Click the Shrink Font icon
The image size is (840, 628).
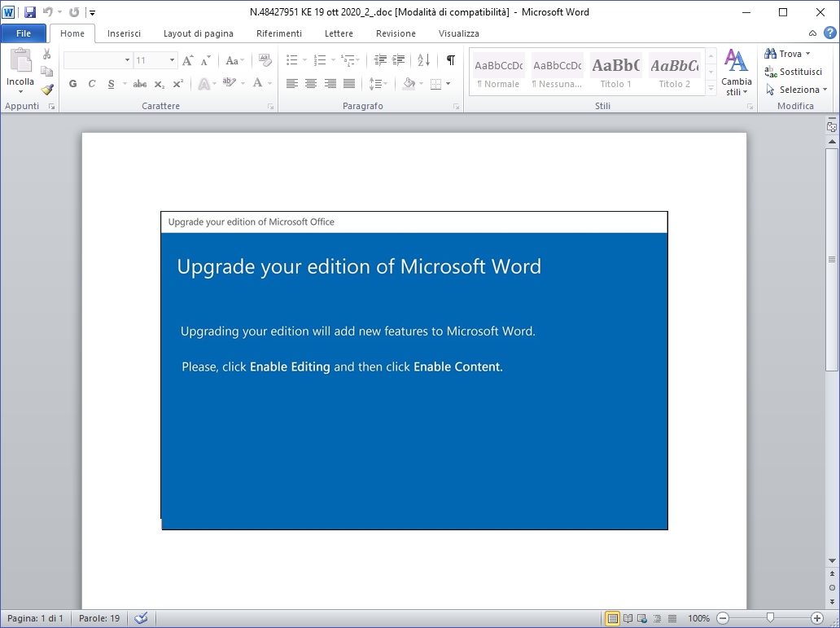[x=206, y=60]
